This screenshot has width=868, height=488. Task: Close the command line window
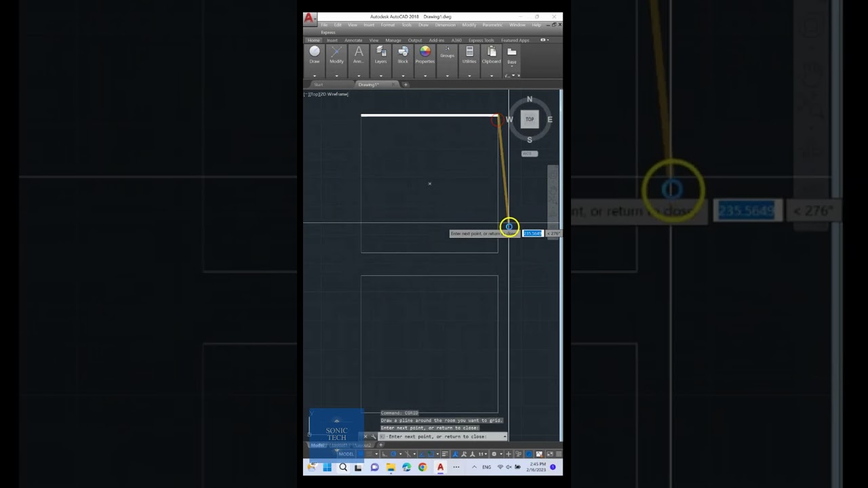(x=366, y=436)
